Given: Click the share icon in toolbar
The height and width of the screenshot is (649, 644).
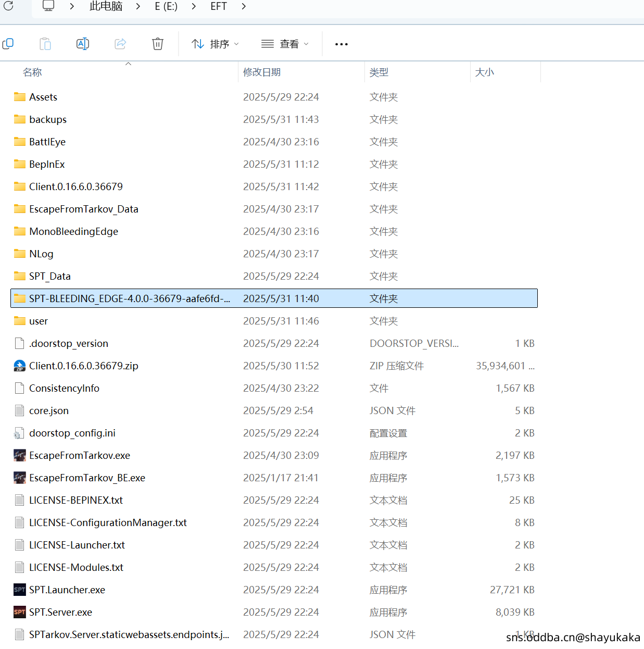Looking at the screenshot, I should (120, 44).
